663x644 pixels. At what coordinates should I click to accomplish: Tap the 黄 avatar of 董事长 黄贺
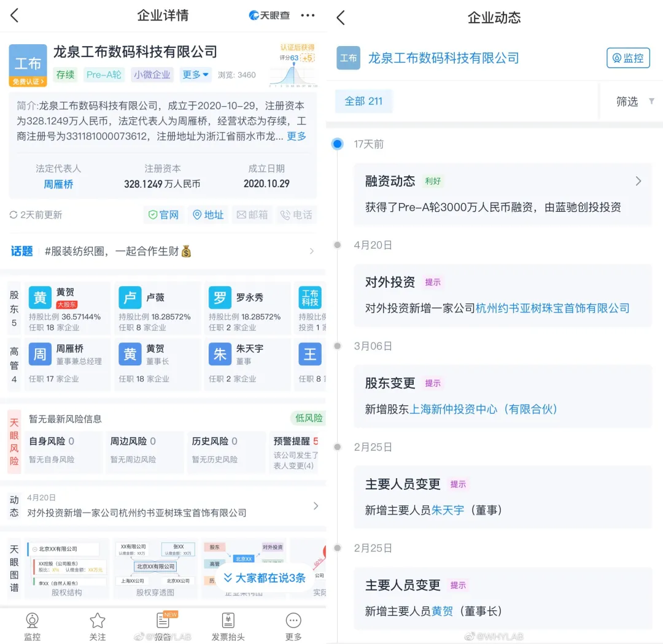click(x=130, y=354)
